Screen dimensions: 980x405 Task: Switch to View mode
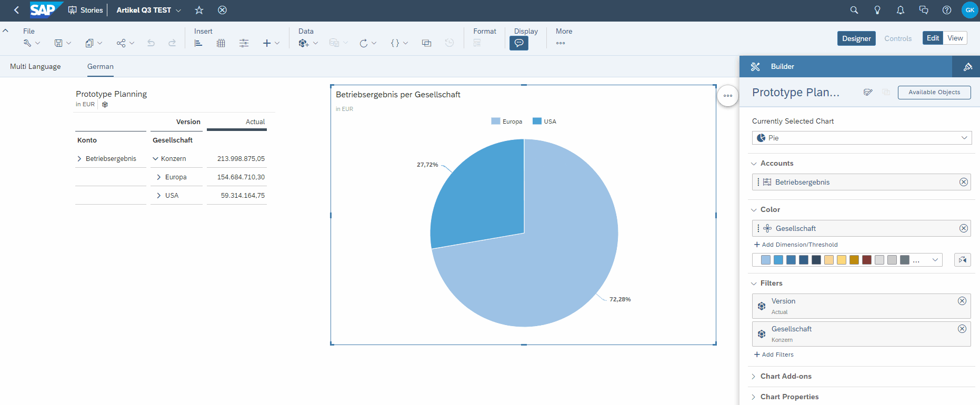click(x=955, y=38)
